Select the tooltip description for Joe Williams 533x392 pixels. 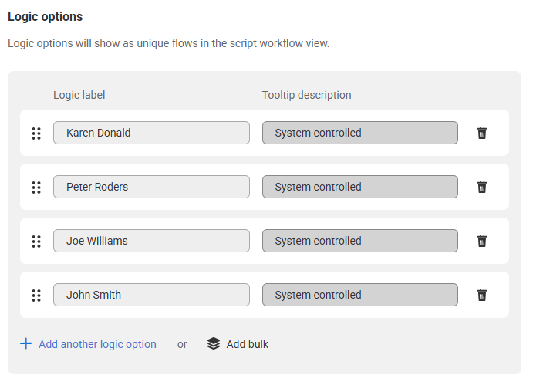click(x=360, y=241)
